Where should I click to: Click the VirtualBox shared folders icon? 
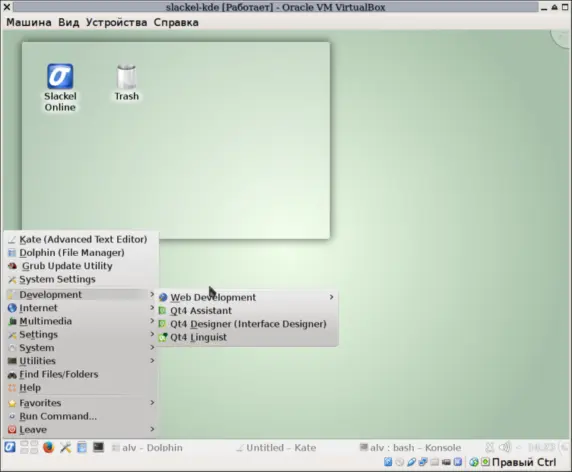tap(434, 462)
